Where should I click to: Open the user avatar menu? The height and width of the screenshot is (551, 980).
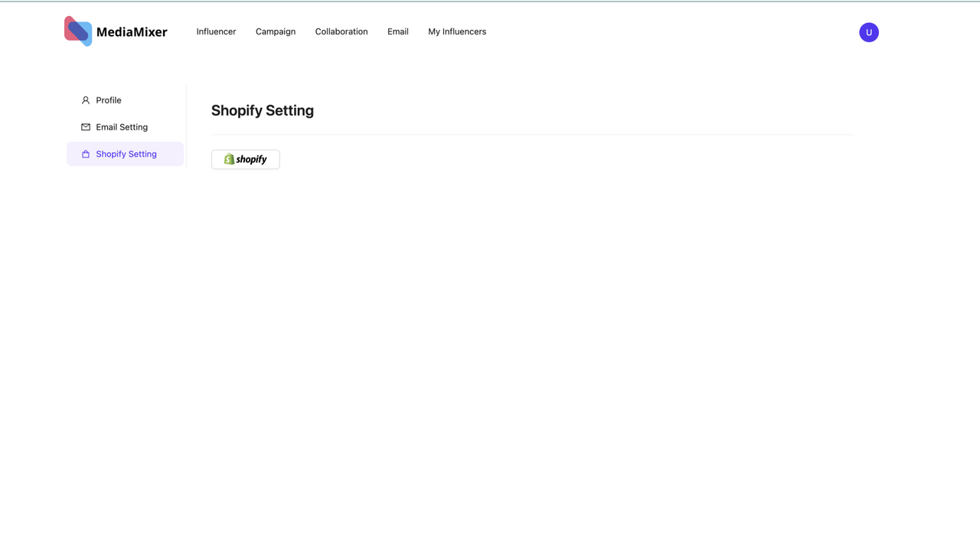coord(869,32)
